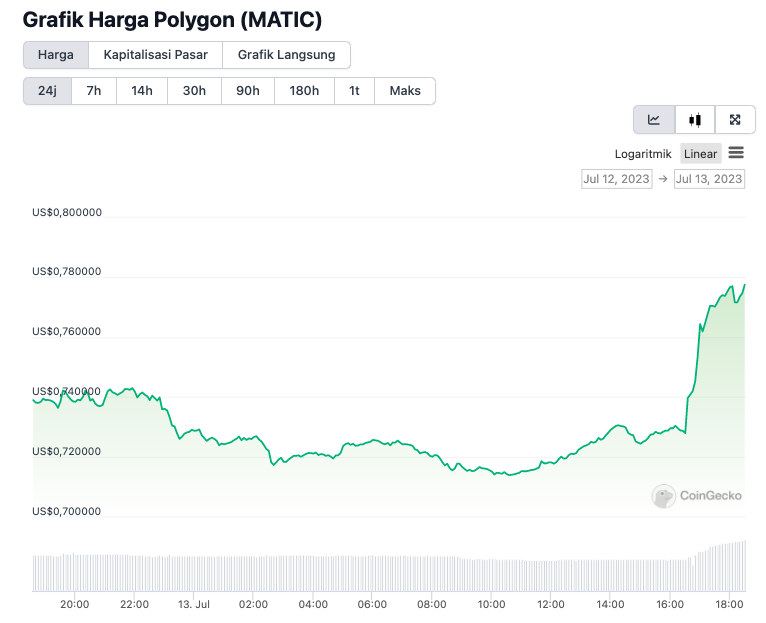Click US$0,800000 axis label
This screenshot has height=623, width=766.
(67, 212)
